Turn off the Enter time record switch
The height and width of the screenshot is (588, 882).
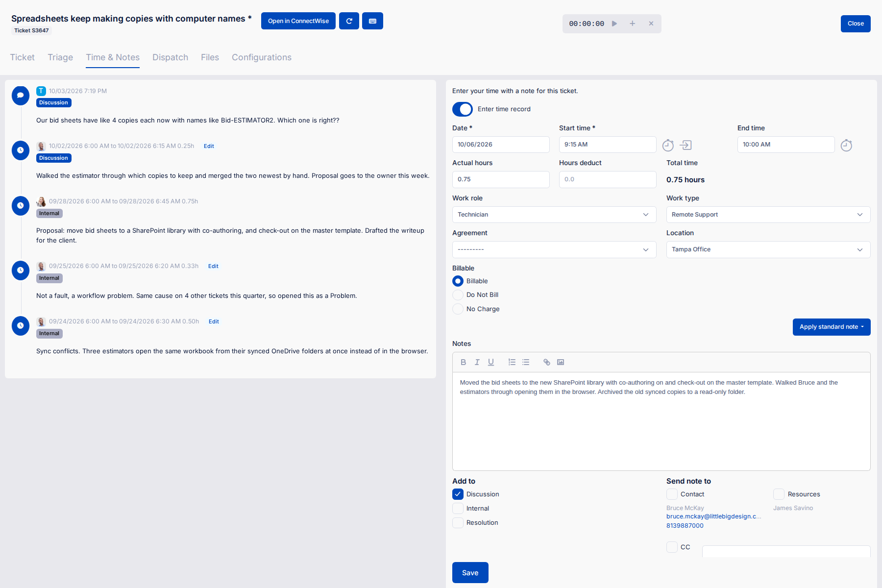tap(463, 109)
